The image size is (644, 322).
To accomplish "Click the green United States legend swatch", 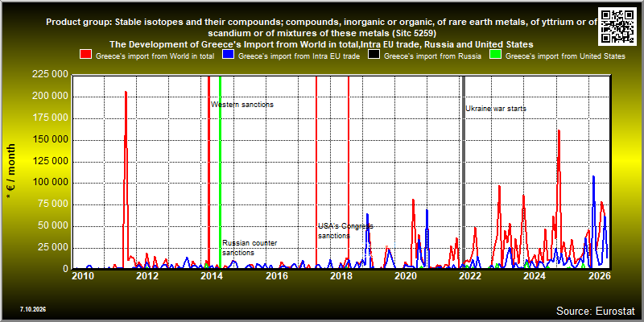I will coord(495,55).
